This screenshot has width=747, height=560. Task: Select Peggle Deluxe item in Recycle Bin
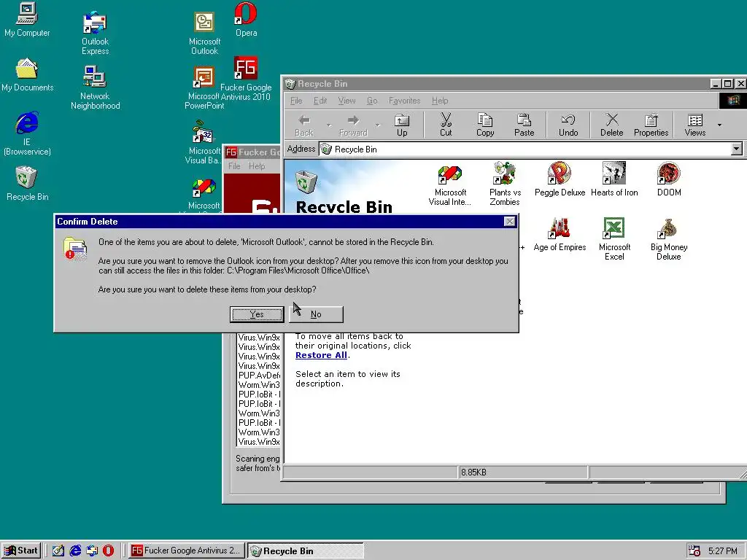pyautogui.click(x=560, y=179)
